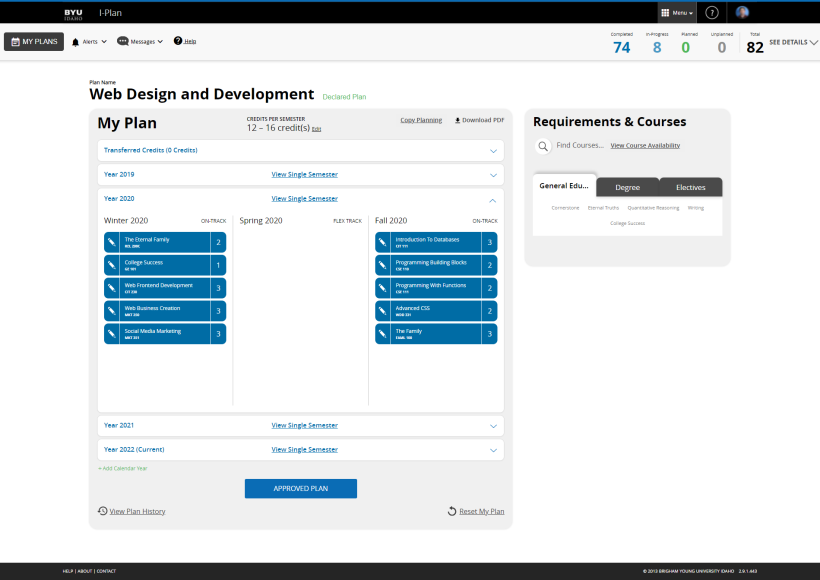
Task: Expand the Year 2021 section
Action: pos(493,426)
